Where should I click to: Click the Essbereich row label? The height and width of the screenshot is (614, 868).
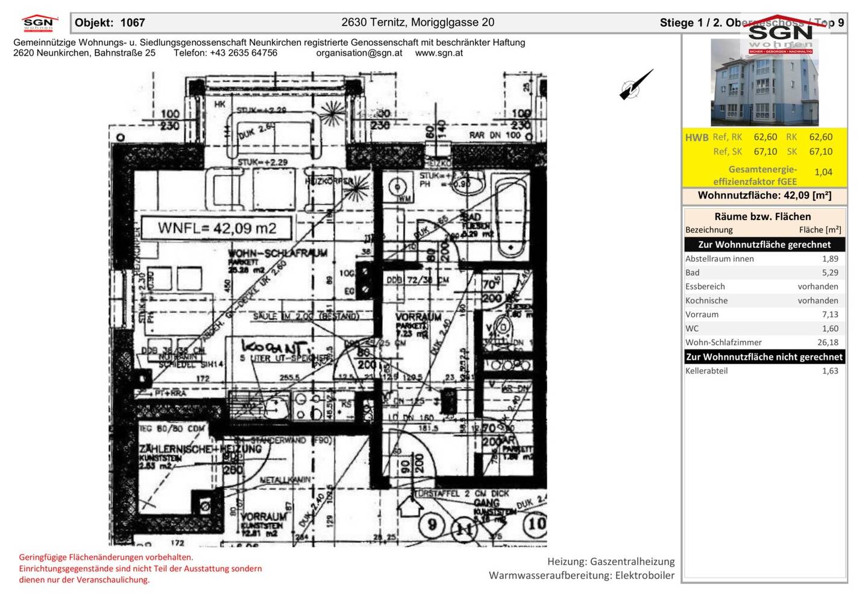click(705, 286)
